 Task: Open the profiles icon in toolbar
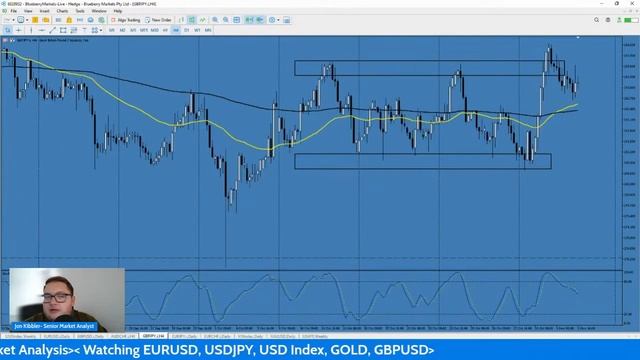point(20,20)
